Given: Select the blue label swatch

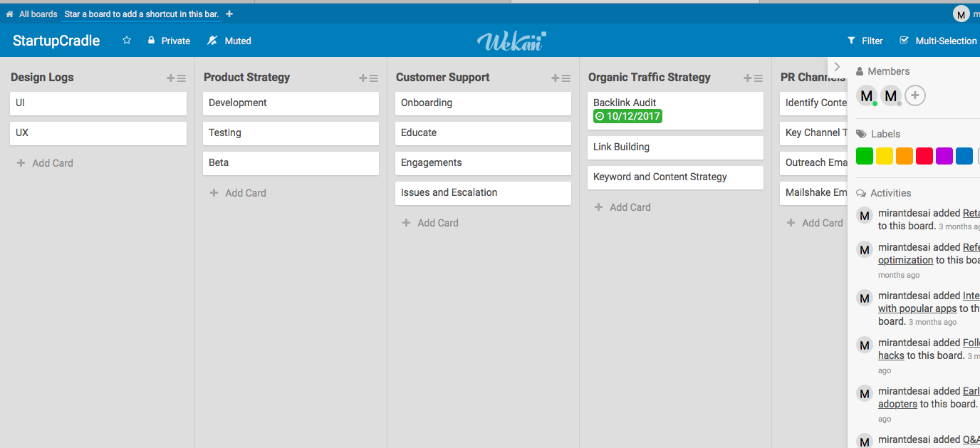Looking at the screenshot, I should click(x=964, y=156).
